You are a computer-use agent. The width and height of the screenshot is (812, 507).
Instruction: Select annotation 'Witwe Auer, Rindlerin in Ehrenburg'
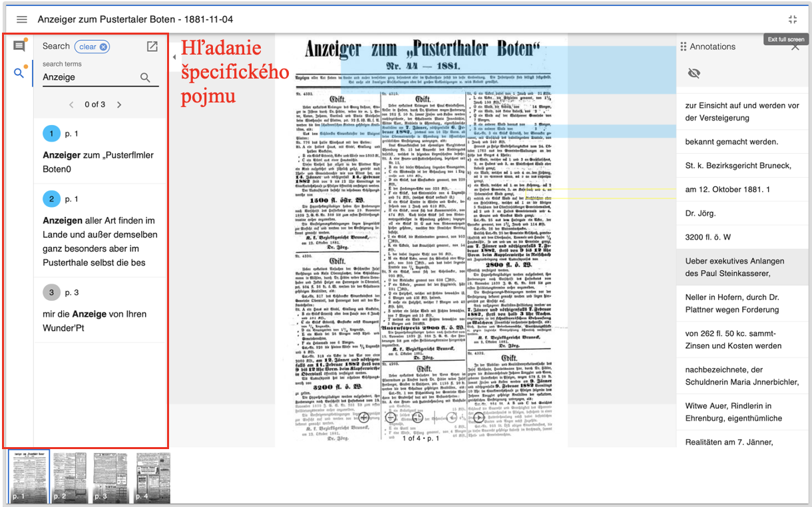(743, 412)
